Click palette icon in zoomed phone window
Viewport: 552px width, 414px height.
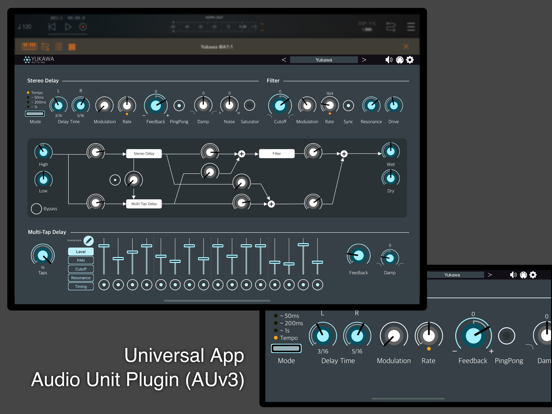tap(523, 275)
